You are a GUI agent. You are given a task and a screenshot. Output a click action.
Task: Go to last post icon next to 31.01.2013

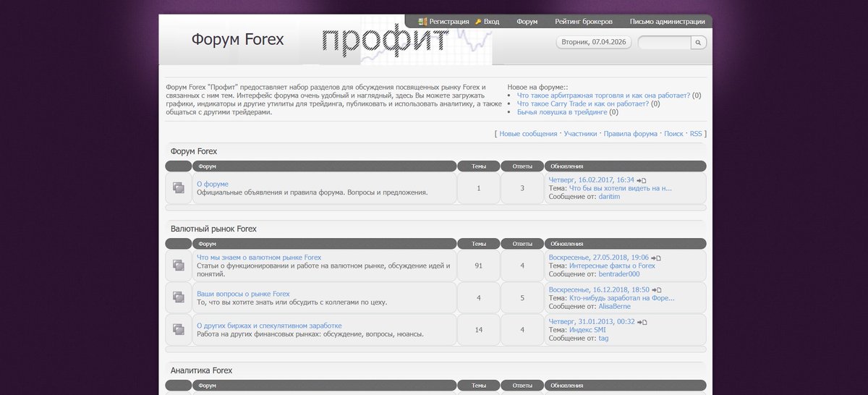[642, 322]
